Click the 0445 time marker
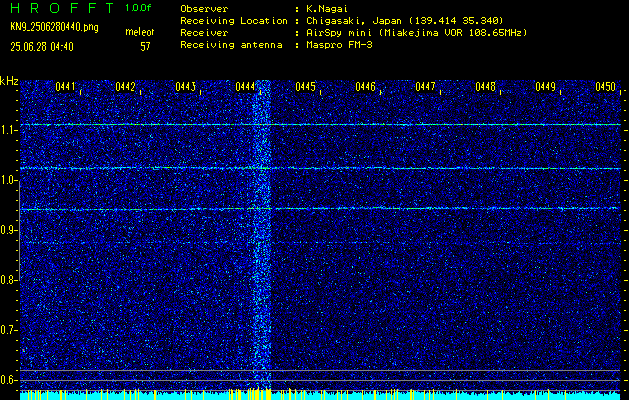 pos(305,87)
